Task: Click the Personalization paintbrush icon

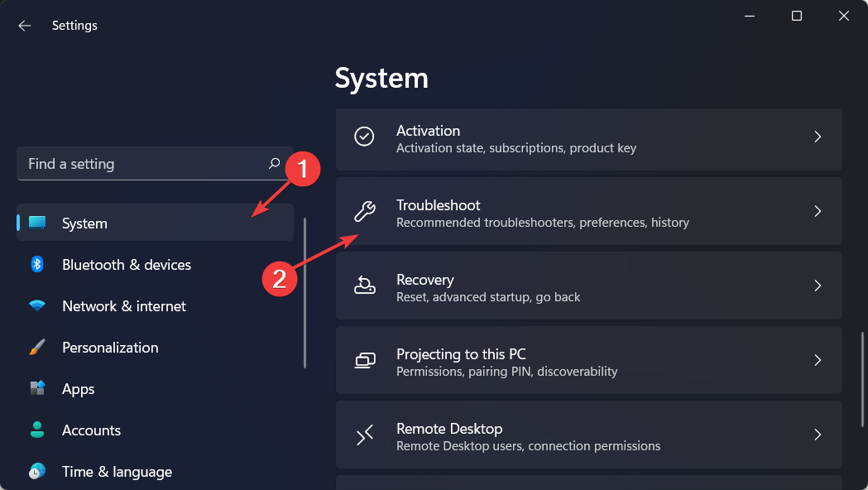Action: coord(37,348)
